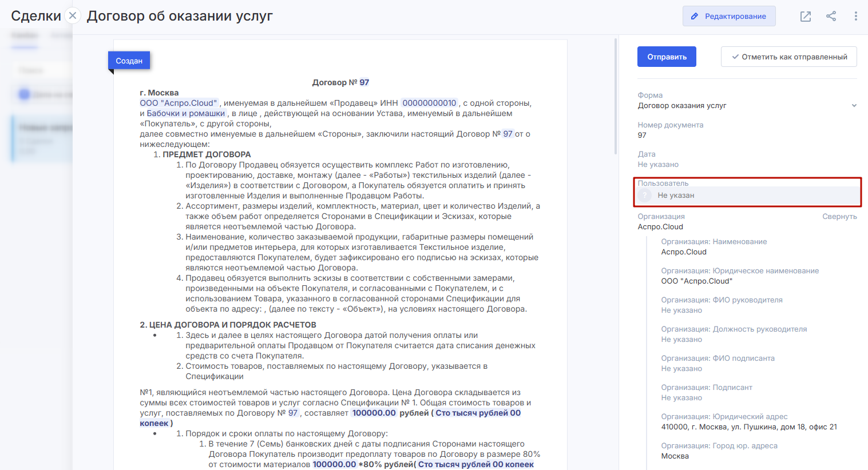Click the Отправить button
This screenshot has width=868, height=470.
pyautogui.click(x=667, y=57)
